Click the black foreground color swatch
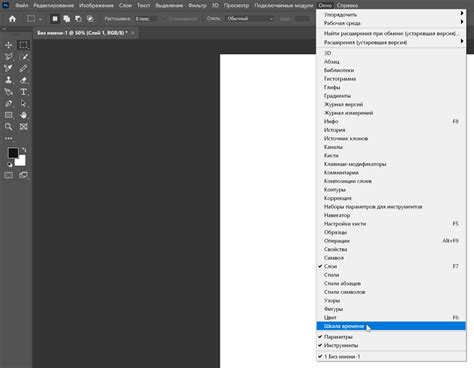Viewport: 474px width, 368px height. pos(13,153)
